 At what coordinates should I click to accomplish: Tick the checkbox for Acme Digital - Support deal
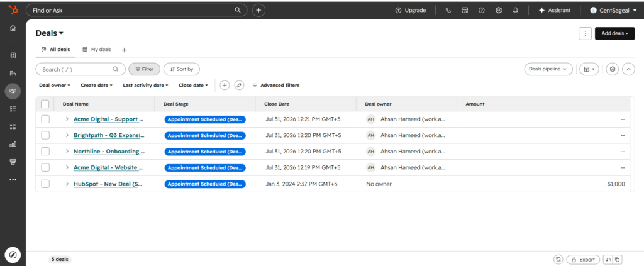coord(45,119)
